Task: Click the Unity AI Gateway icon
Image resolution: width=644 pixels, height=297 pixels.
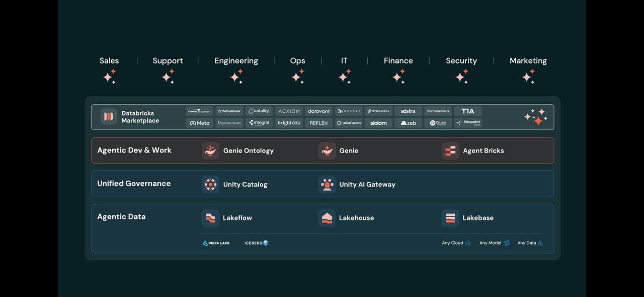Action: click(x=327, y=184)
